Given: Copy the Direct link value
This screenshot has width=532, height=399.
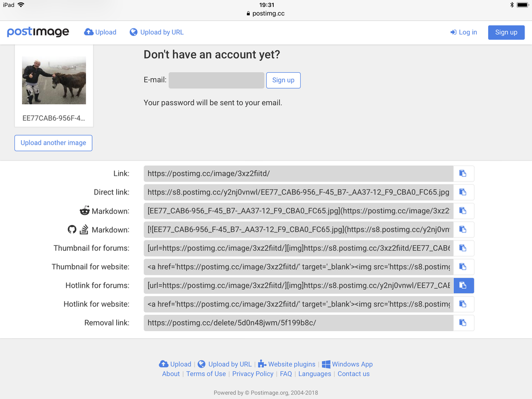Looking at the screenshot, I should click(x=464, y=193).
